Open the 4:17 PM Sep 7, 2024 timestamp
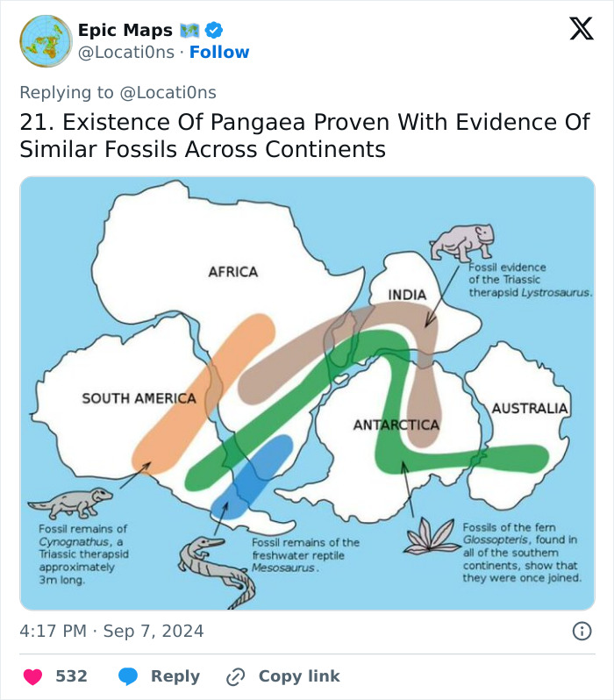This screenshot has width=614, height=700. click(x=111, y=631)
